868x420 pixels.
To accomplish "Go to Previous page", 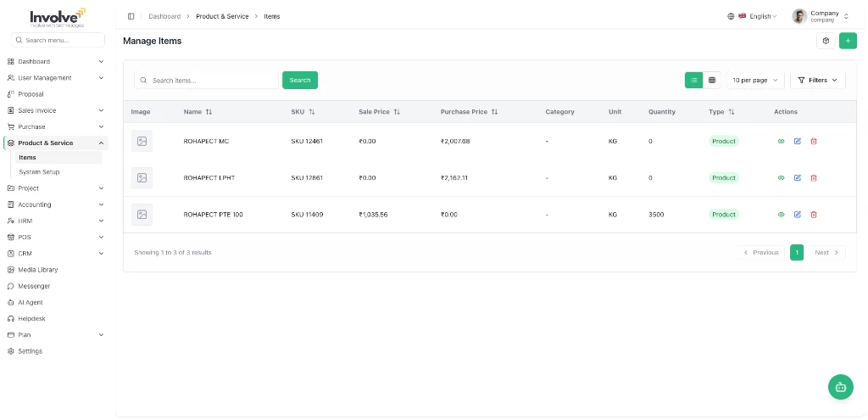I will coord(760,253).
